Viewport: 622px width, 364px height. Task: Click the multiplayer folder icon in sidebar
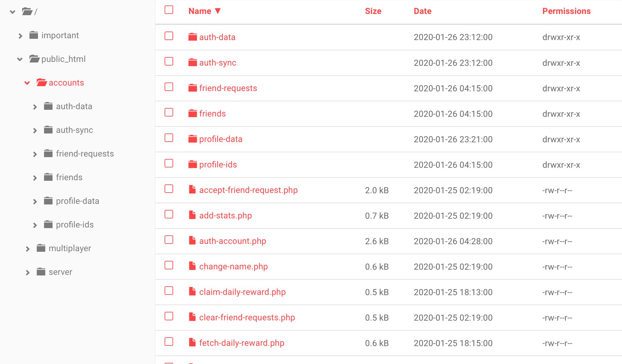pos(41,248)
